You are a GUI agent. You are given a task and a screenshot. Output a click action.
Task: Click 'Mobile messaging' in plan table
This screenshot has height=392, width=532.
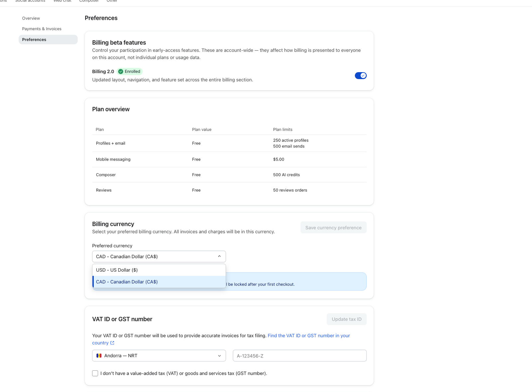pyautogui.click(x=113, y=160)
